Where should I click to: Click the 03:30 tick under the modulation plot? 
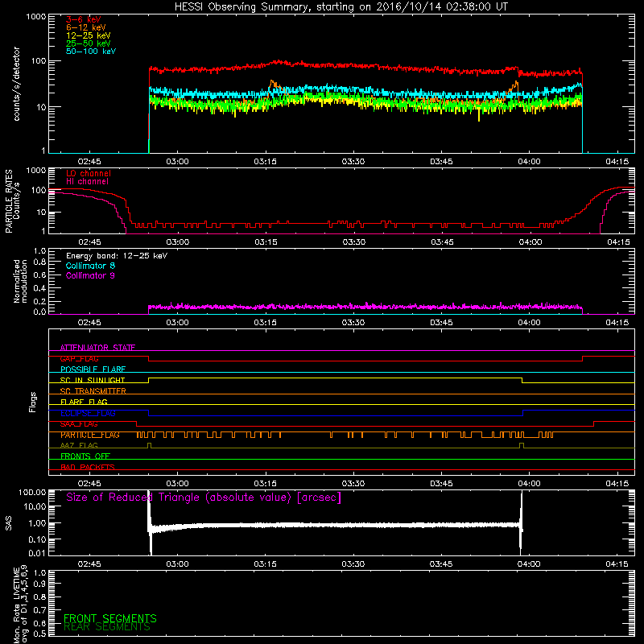pyautogui.click(x=353, y=323)
